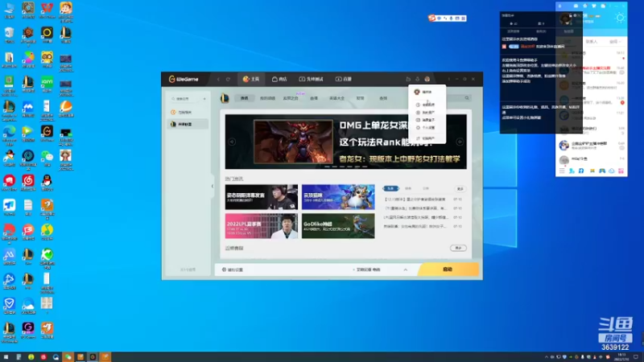
Task: Select the League of Legends entry in WeGame's sidebar
Action: [188, 124]
